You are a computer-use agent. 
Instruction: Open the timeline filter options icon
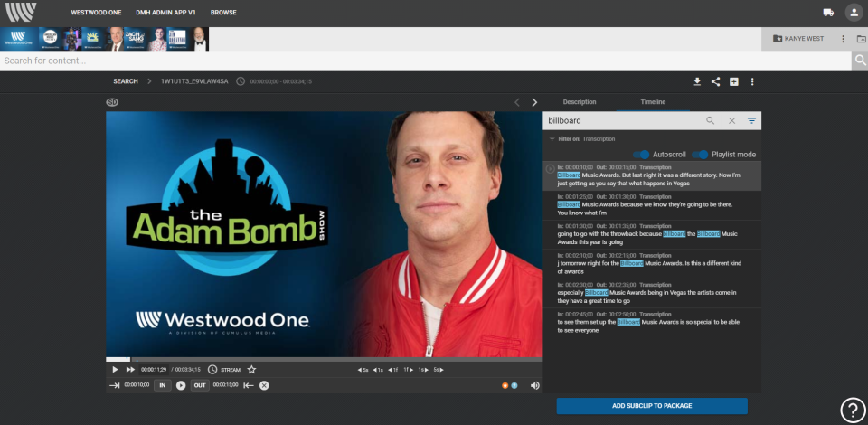[751, 120]
